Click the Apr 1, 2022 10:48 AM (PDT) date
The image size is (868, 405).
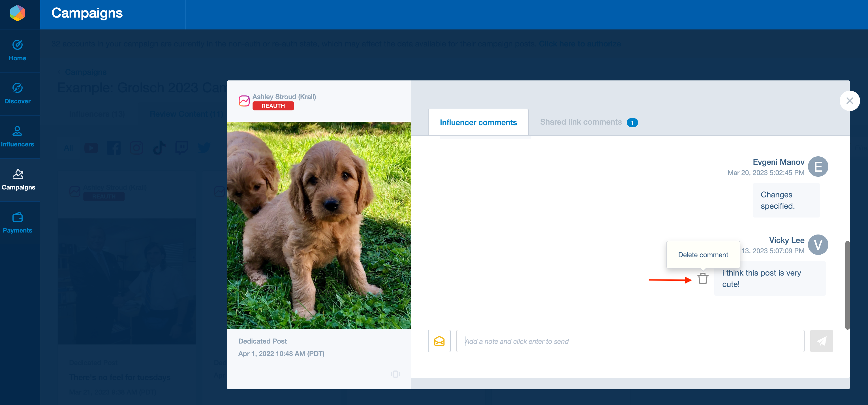click(x=281, y=353)
